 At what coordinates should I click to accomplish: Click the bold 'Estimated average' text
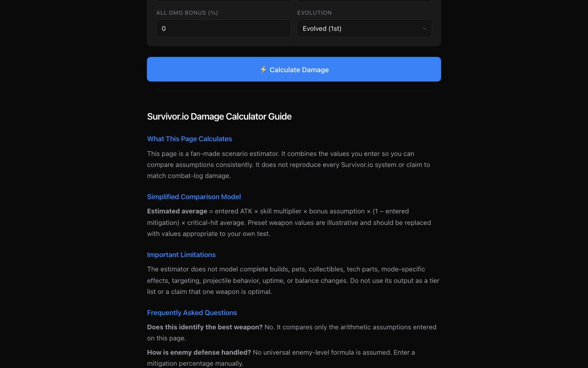[177, 211]
